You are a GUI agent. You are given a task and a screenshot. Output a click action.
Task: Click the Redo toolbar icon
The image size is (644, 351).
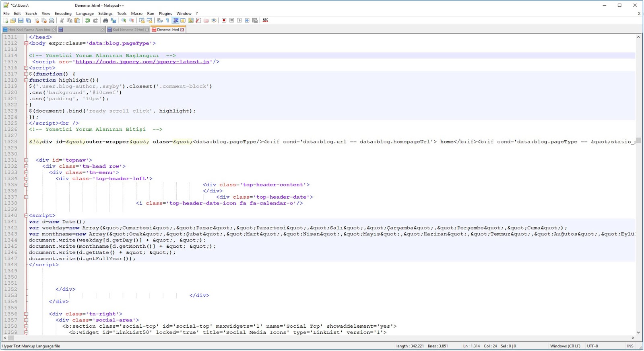[x=95, y=21]
